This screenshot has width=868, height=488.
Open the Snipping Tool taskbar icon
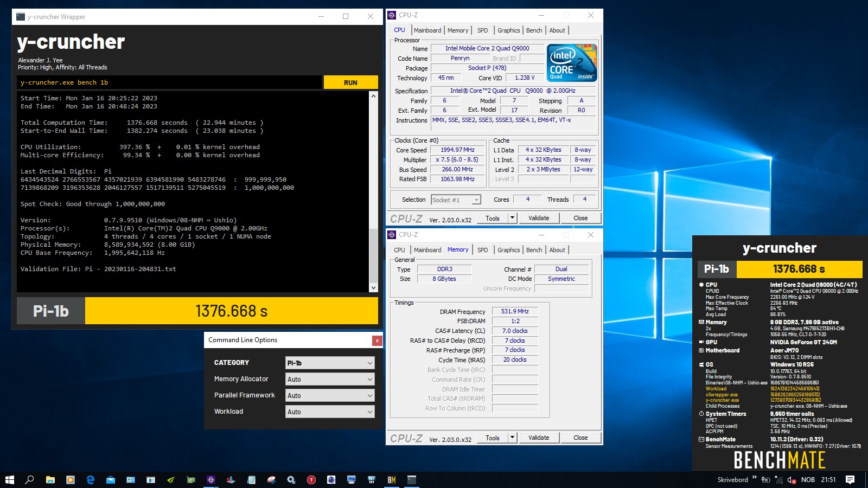[x=271, y=480]
